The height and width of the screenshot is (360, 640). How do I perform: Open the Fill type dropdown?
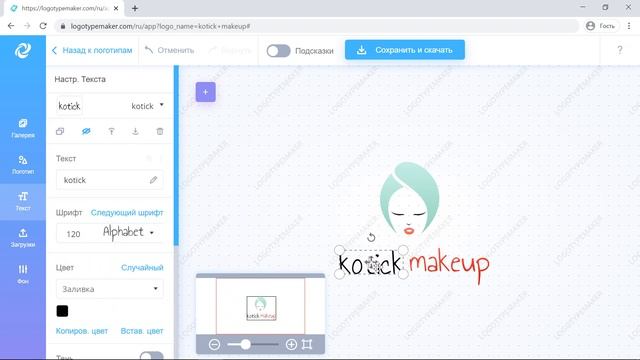click(110, 289)
